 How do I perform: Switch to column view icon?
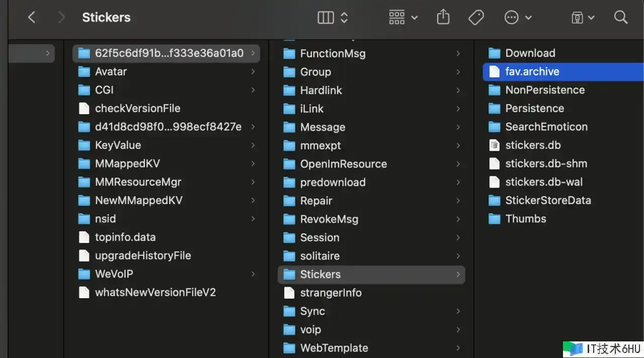point(326,18)
